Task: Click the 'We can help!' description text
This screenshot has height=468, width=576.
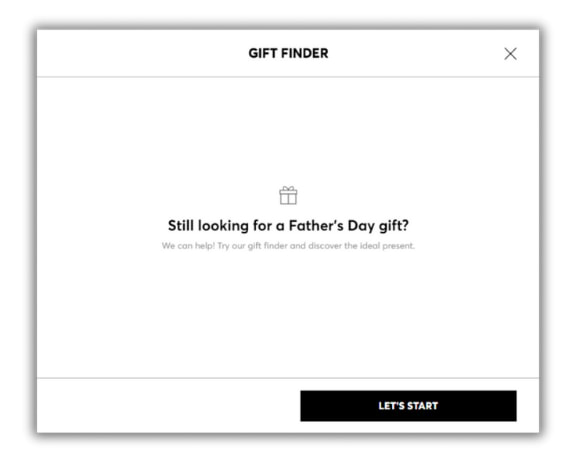Action: pyautogui.click(x=288, y=245)
